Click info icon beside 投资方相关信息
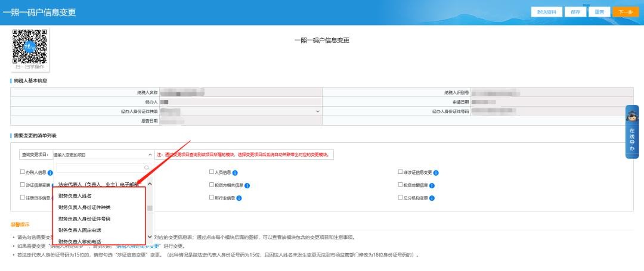This screenshot has height=271, width=644. pyautogui.click(x=247, y=185)
